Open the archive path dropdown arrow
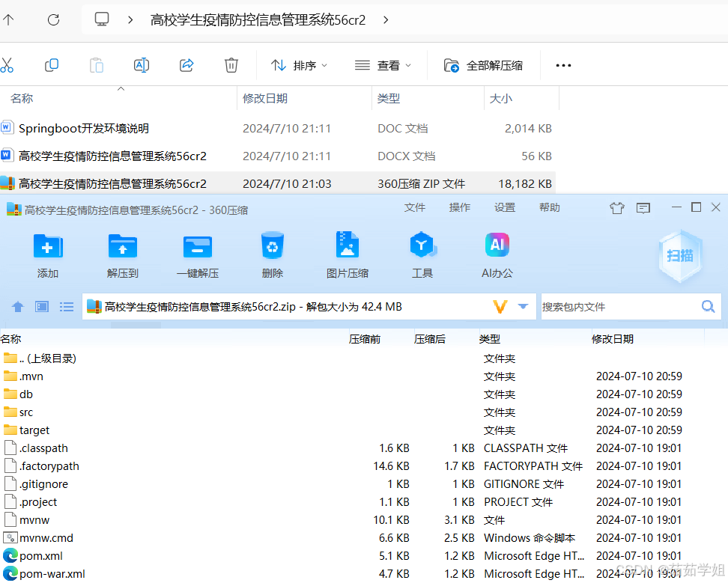728x583 pixels. [x=523, y=307]
